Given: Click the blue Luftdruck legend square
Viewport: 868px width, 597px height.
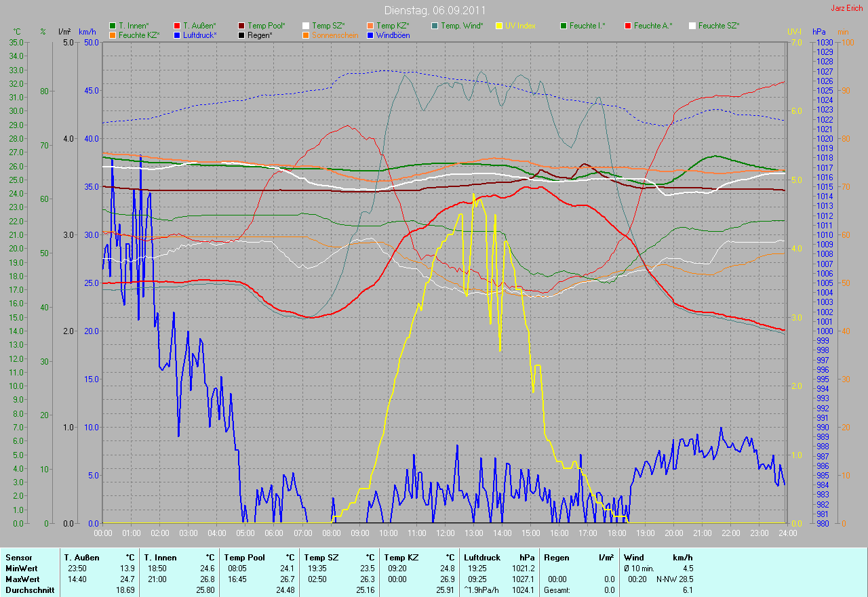Looking at the screenshot, I should (x=177, y=35).
